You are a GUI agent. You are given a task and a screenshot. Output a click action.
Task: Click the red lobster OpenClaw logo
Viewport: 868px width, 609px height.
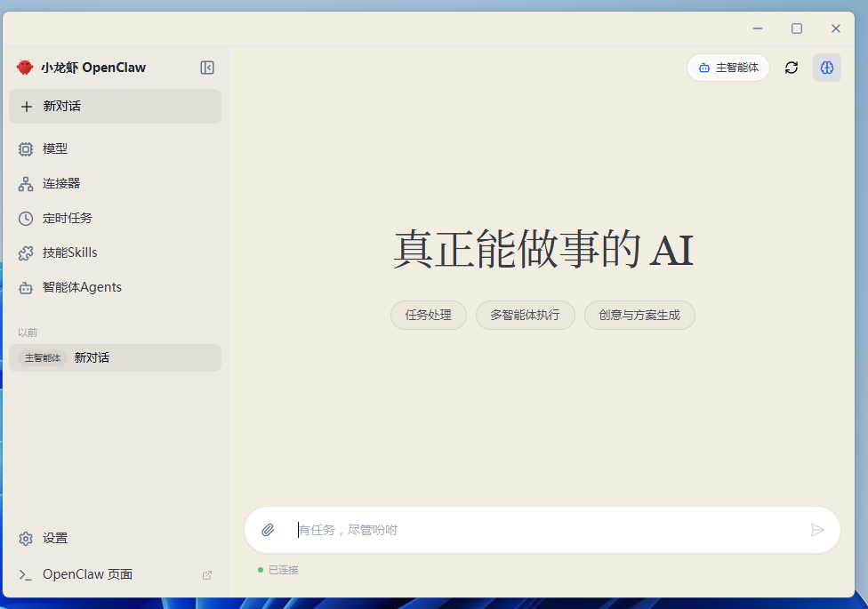click(24, 68)
